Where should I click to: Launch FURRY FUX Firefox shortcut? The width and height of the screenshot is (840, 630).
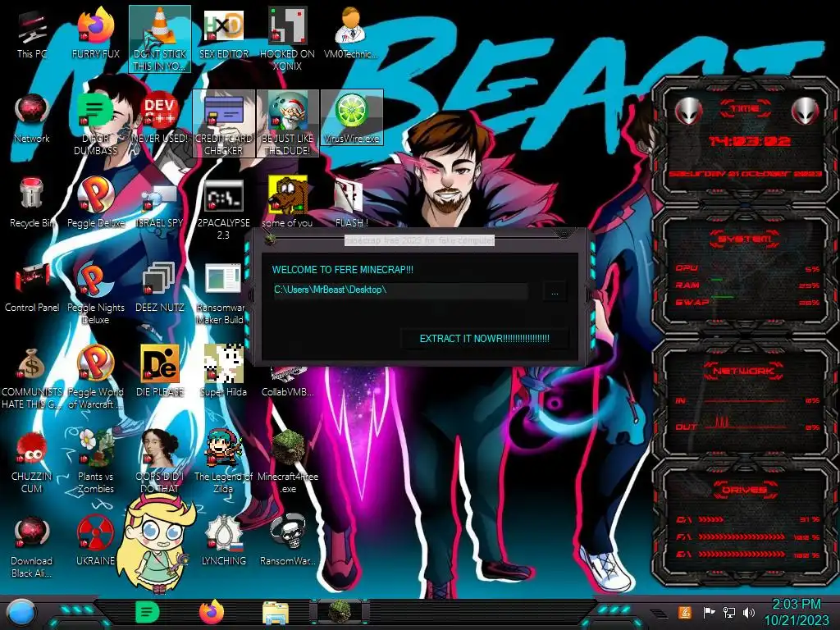[x=95, y=34]
